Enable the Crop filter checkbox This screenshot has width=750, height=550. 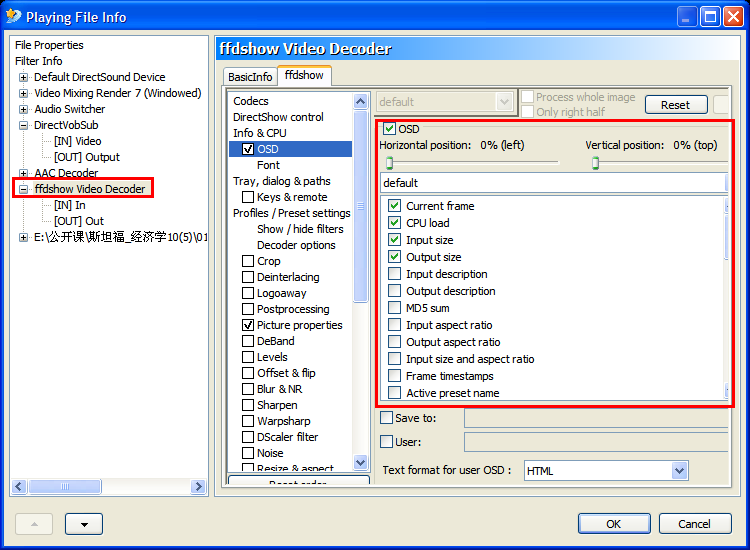point(248,261)
